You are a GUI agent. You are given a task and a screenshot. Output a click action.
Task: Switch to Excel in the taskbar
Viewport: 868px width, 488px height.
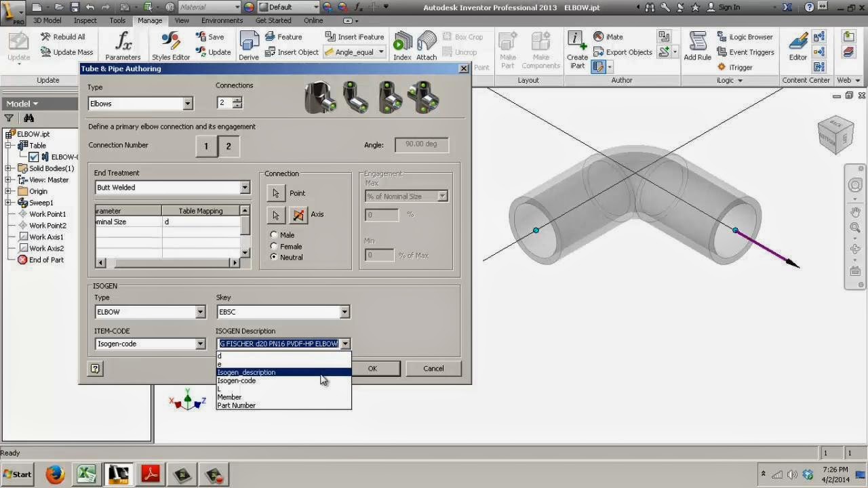86,474
